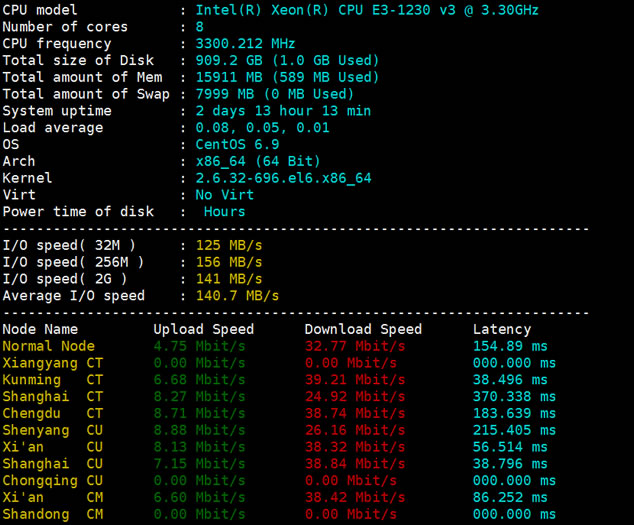Click the Number of cores value 8
The height and width of the screenshot is (525, 634).
point(200,27)
